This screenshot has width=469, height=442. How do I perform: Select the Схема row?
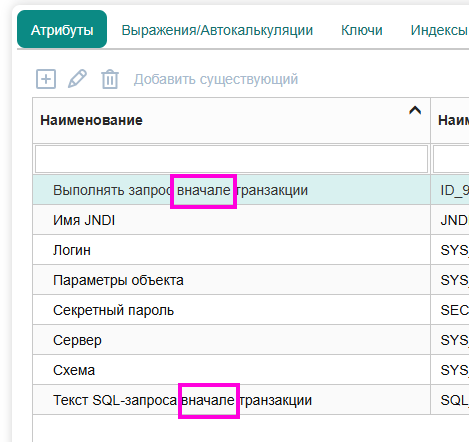tap(231, 370)
